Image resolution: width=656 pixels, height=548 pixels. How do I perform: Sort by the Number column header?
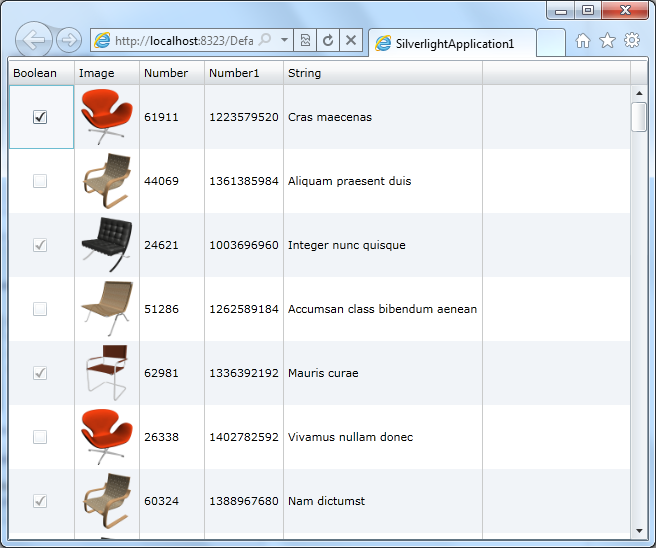tap(172, 73)
